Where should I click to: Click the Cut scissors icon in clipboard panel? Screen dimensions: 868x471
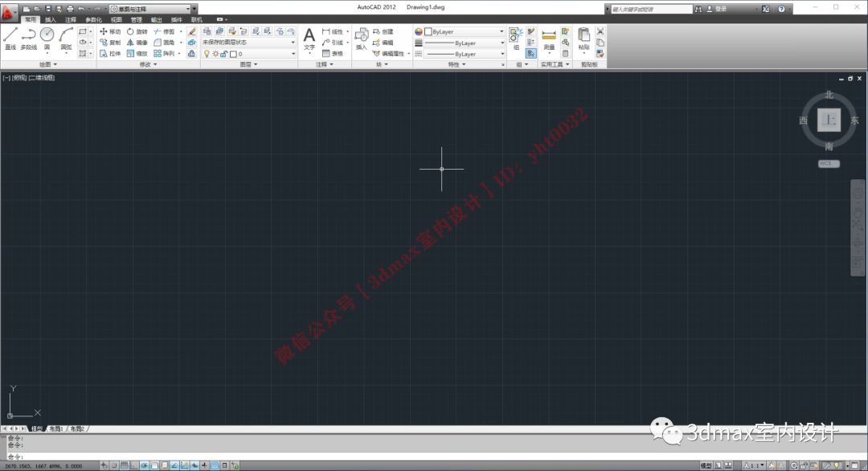click(600, 31)
